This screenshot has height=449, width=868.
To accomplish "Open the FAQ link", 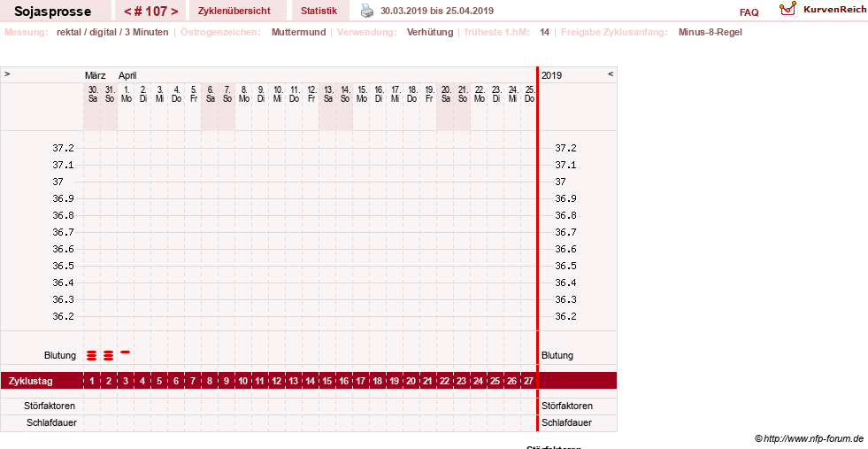I will coord(749,12).
